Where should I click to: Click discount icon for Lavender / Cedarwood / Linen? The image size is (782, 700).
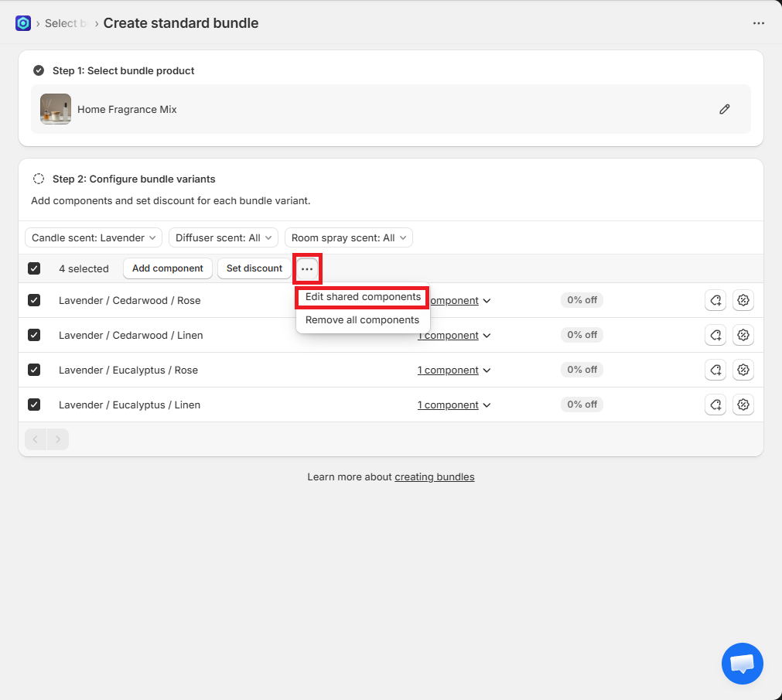point(743,335)
